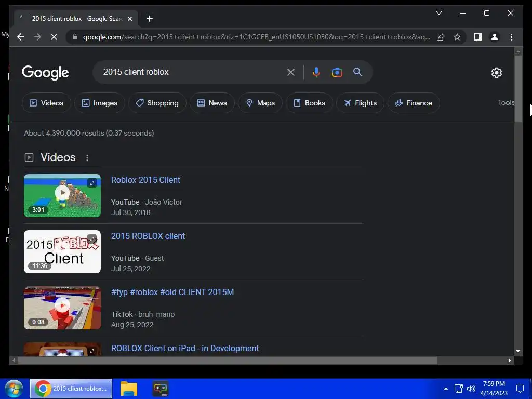The width and height of the screenshot is (532, 399).
Task: Open Chrome profile avatar icon
Action: [x=495, y=37]
